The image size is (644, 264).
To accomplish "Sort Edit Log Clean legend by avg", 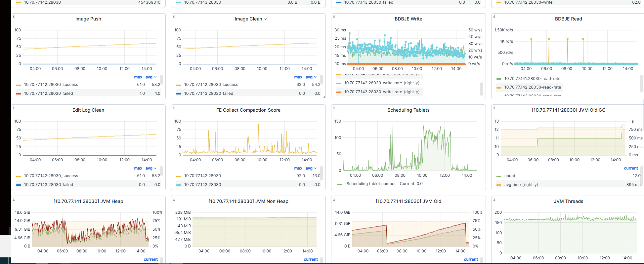I will coord(150,168).
